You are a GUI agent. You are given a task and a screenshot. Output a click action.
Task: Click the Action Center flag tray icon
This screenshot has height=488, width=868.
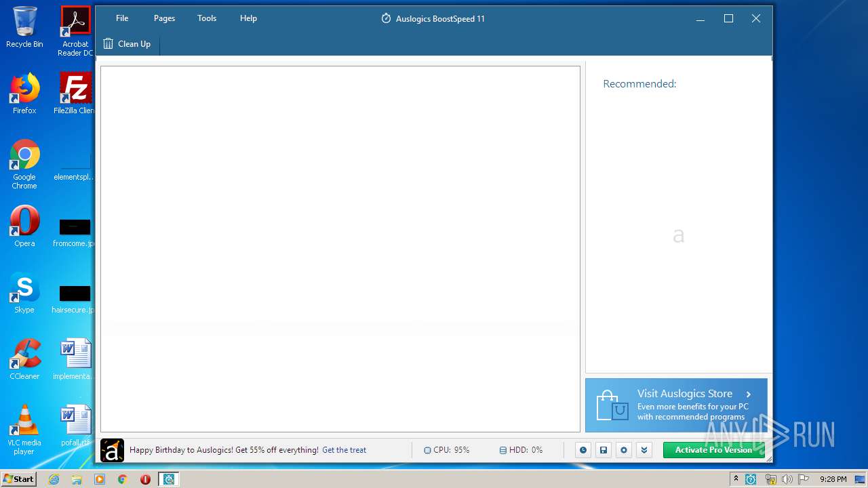pos(804,479)
